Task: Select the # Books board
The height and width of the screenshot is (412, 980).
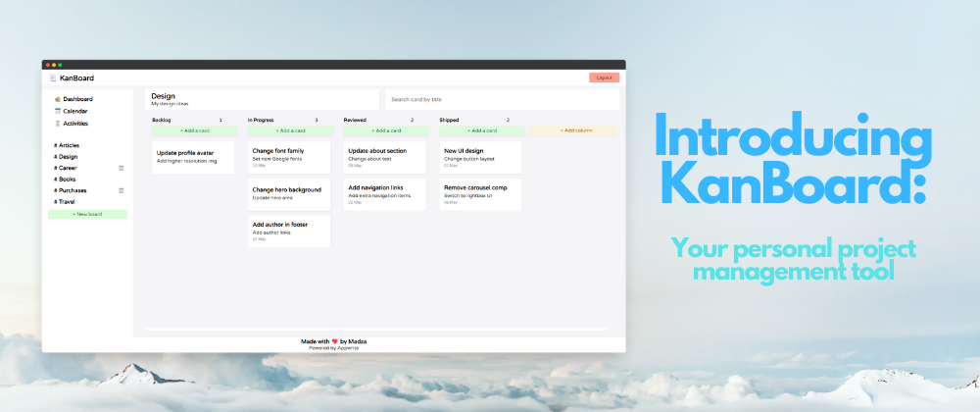Action: [65, 179]
